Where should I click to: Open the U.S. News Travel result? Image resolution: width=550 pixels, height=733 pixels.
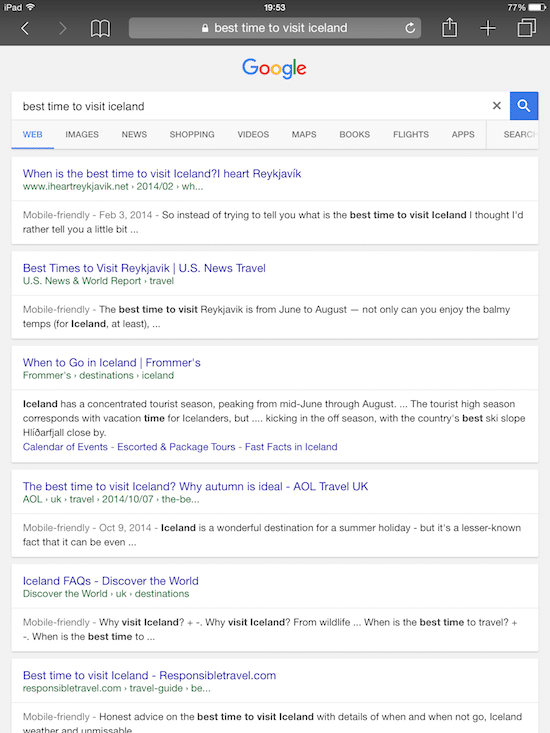pos(144,268)
